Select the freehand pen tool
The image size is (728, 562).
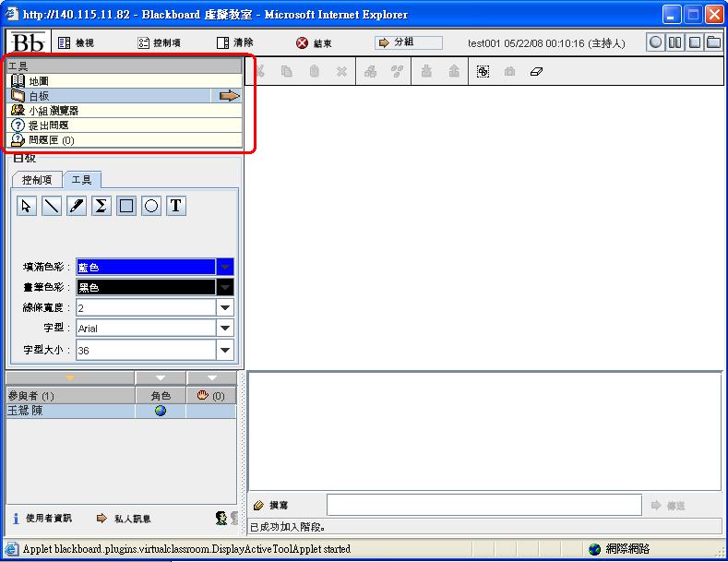point(77,206)
